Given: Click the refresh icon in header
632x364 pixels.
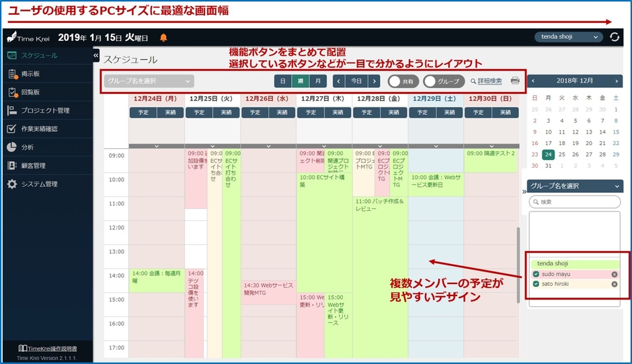Looking at the screenshot, I should 615,37.
